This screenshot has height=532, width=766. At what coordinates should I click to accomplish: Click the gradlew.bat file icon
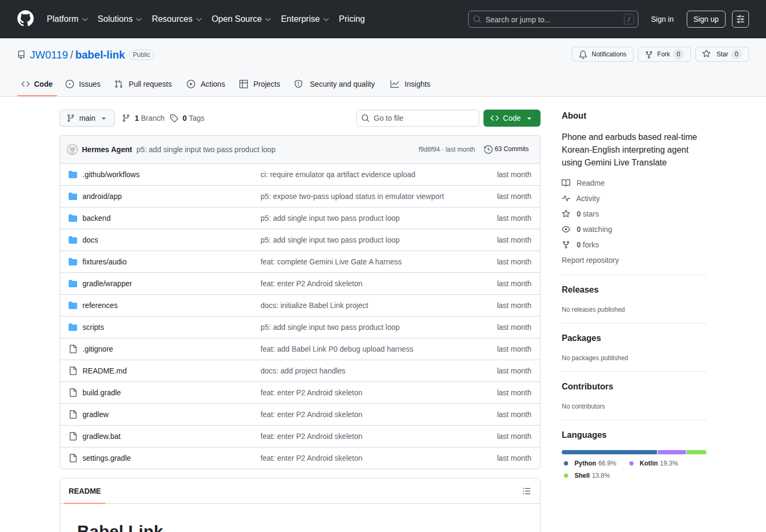(73, 436)
